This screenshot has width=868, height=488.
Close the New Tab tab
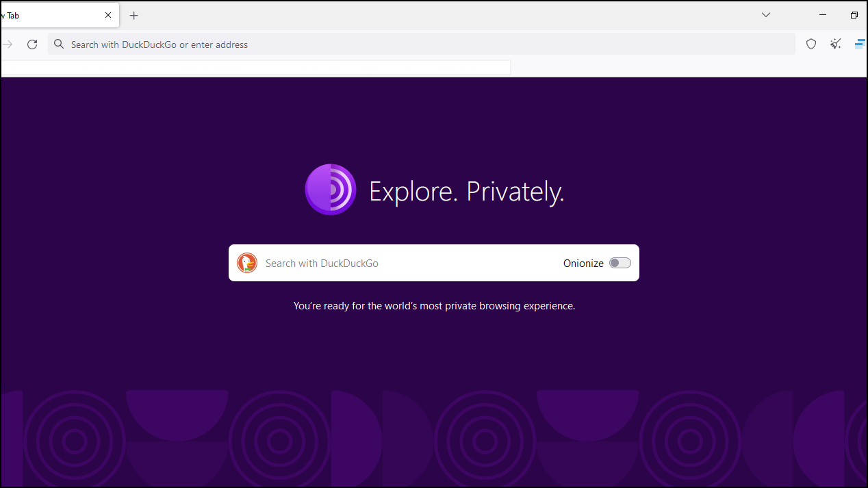(107, 15)
